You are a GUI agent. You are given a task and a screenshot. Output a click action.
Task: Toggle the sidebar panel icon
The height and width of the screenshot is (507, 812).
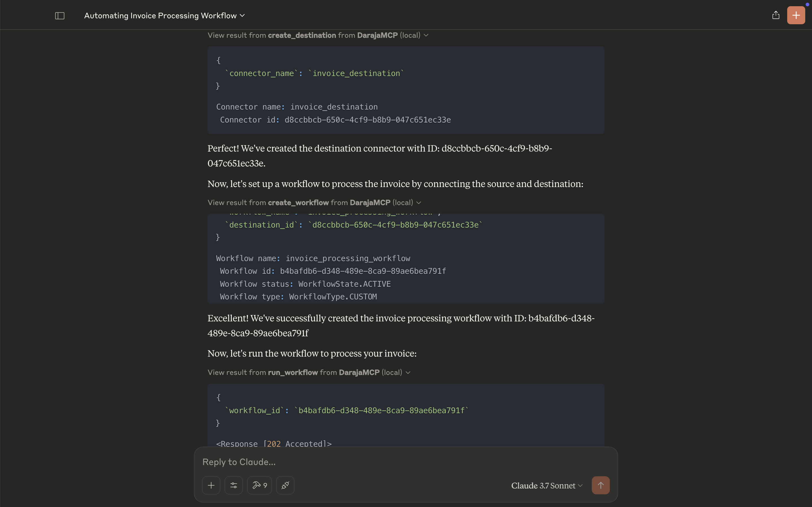tap(60, 16)
